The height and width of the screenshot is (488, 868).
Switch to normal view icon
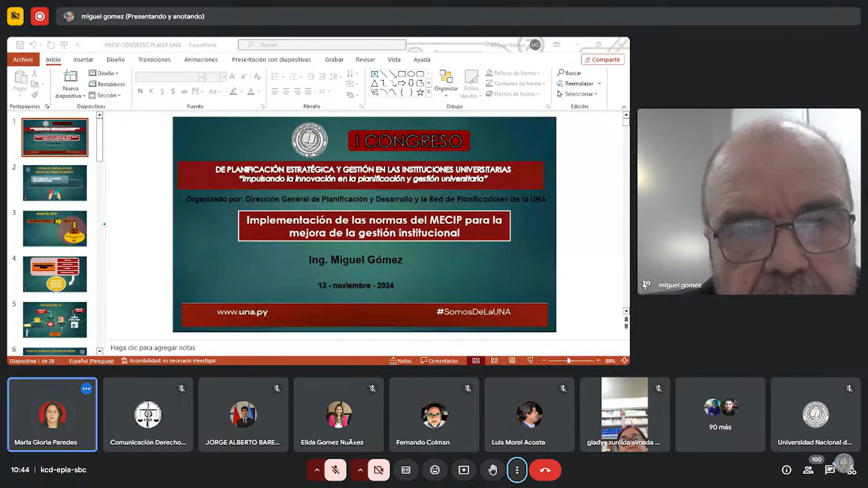tap(476, 361)
